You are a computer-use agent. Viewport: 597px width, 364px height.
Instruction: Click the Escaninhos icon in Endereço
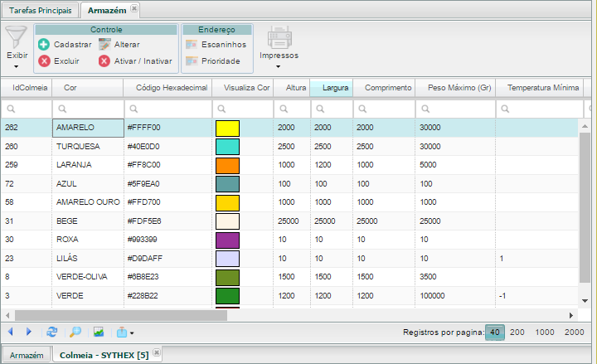[x=192, y=44]
